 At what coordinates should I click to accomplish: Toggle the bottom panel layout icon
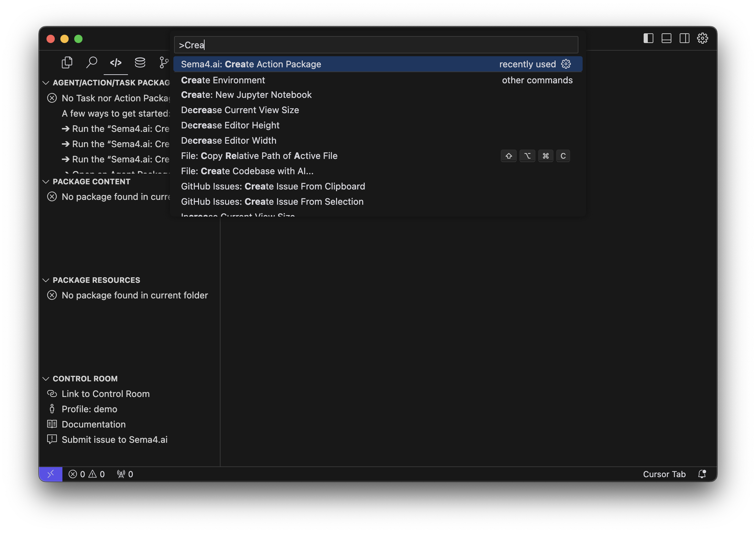[667, 38]
